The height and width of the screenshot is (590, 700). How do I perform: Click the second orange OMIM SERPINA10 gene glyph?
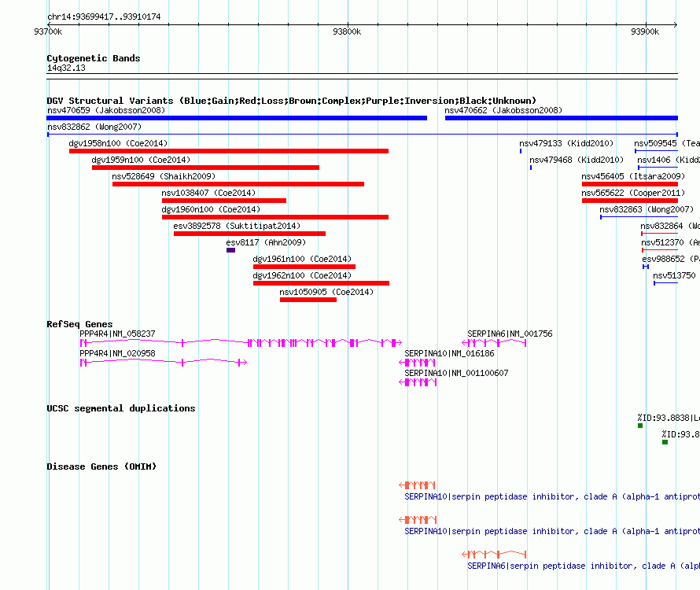point(418,519)
